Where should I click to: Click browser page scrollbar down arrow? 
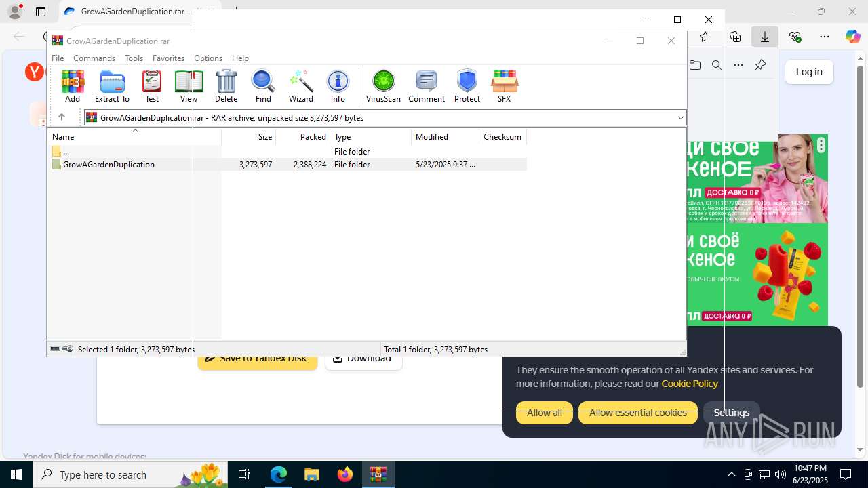tap(861, 449)
